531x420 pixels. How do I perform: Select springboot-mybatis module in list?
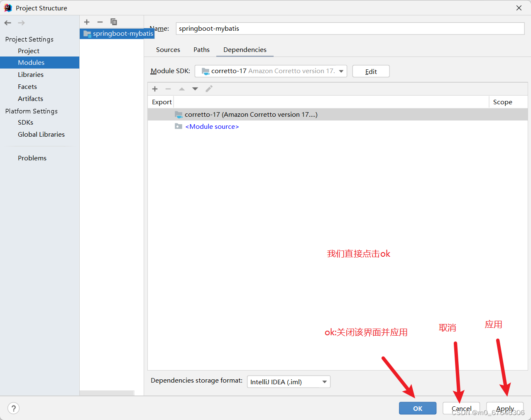click(117, 34)
